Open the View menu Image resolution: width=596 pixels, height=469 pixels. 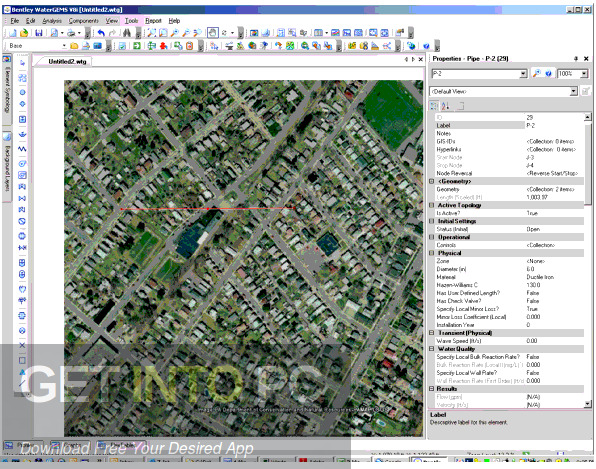112,21
